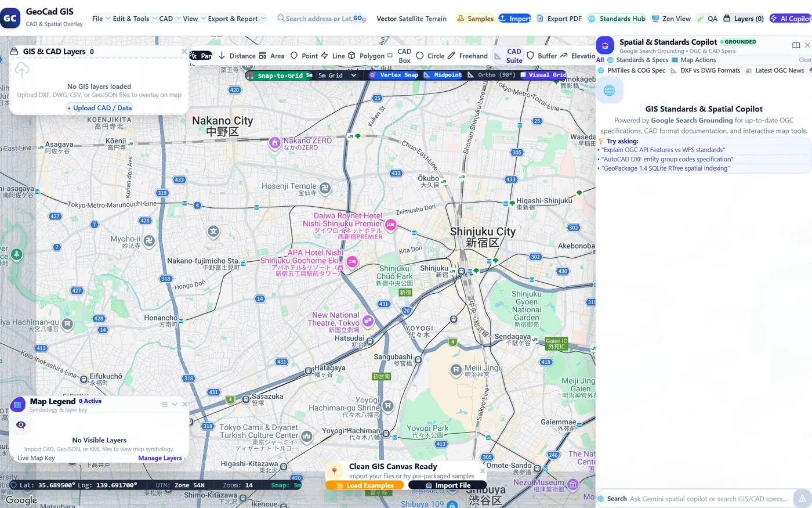Viewport: 812px width, 508px height.
Task: Open the CAD menu dropdown
Action: 170,19
